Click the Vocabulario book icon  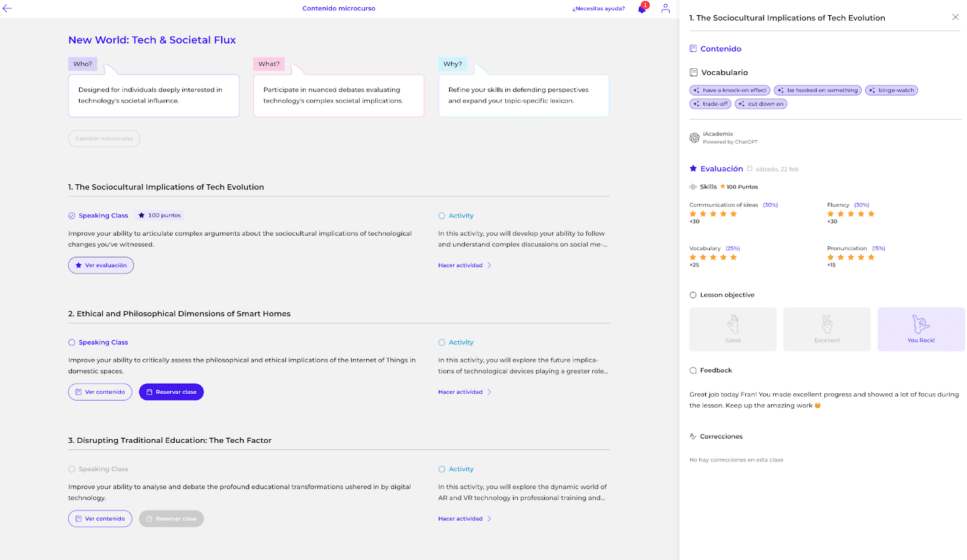click(693, 72)
